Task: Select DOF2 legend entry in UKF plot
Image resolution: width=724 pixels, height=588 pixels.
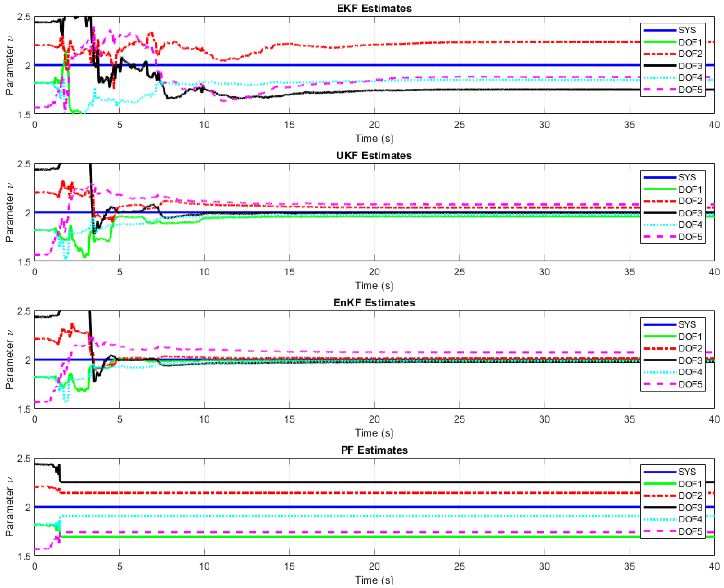Action: (x=690, y=201)
